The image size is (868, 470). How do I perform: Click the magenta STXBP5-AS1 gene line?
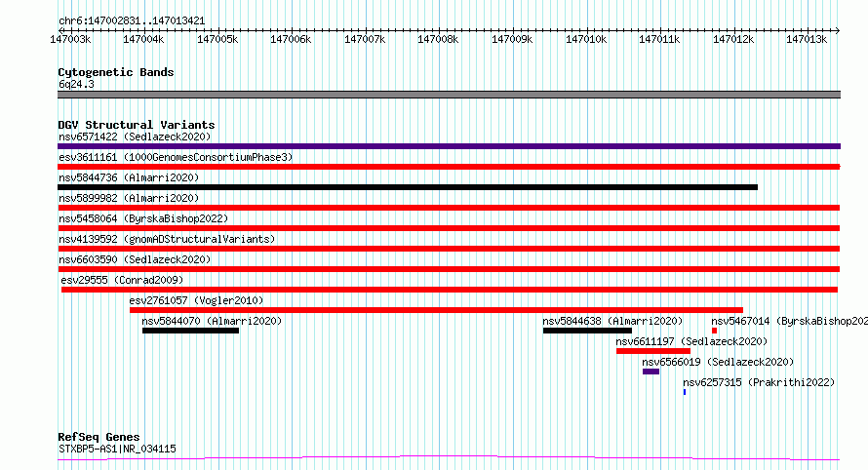point(449,458)
